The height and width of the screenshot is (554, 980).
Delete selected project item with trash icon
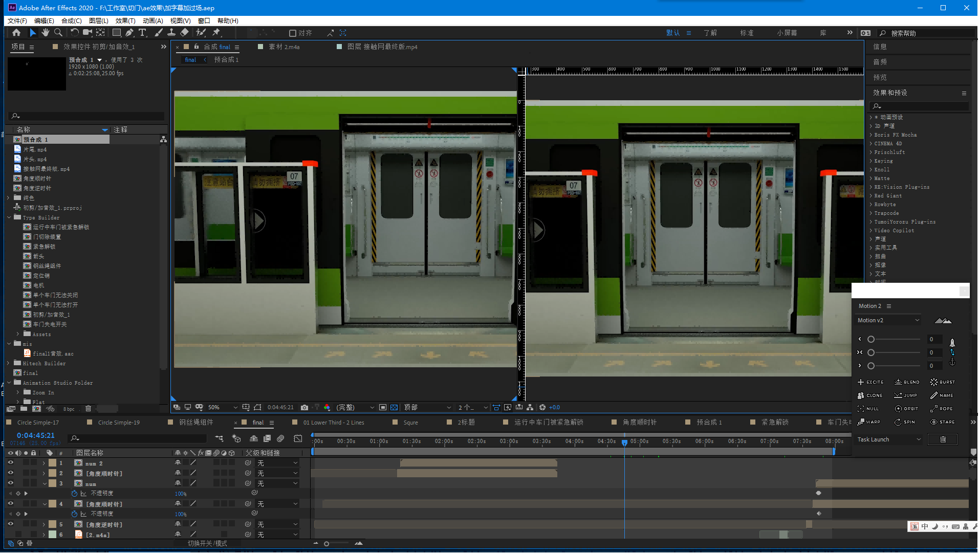[x=88, y=409]
